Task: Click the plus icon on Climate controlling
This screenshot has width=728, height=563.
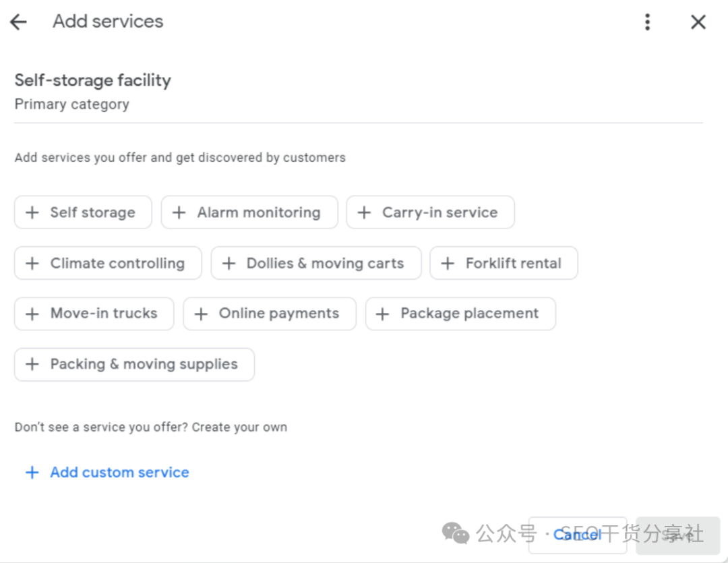Action: 32,263
